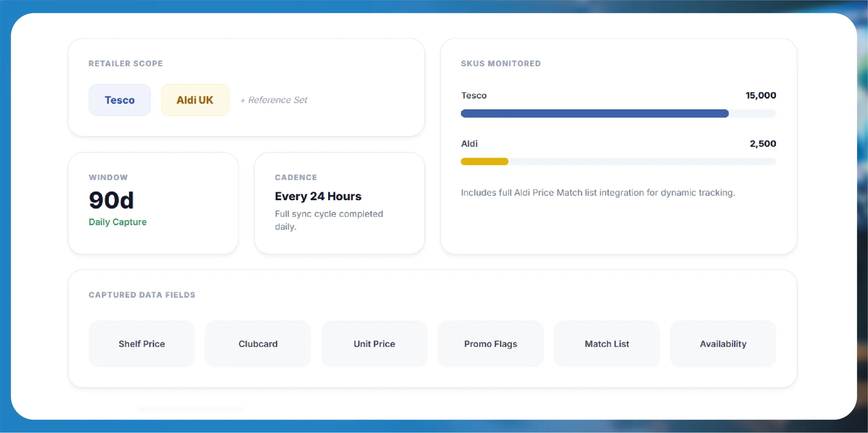Viewport: 868px width, 433px height.
Task: Select the Match List data field
Action: pos(607,344)
